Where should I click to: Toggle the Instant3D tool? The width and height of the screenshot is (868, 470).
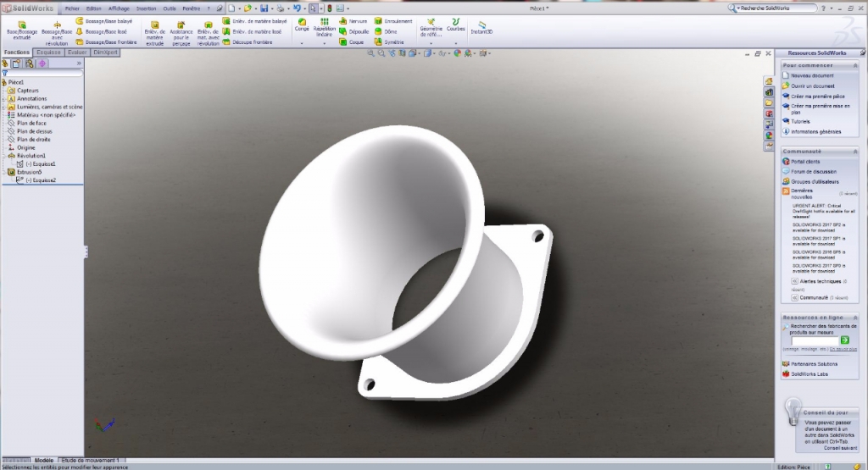[481, 28]
